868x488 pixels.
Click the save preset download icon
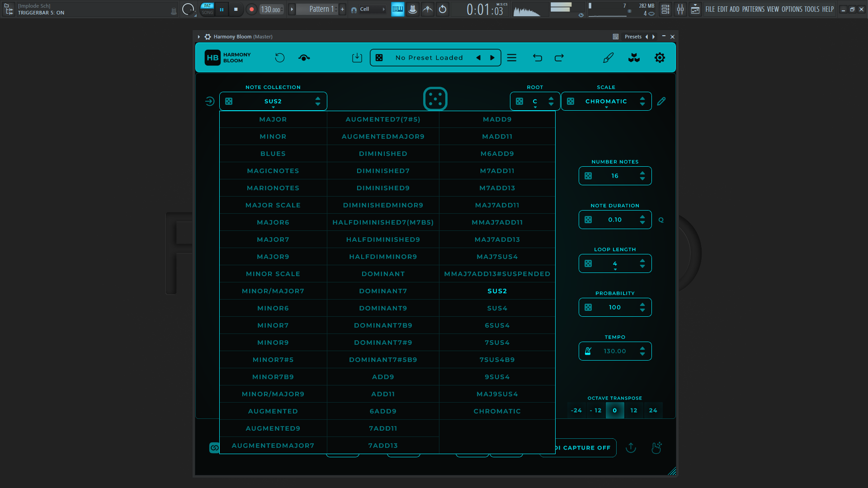[x=357, y=58]
